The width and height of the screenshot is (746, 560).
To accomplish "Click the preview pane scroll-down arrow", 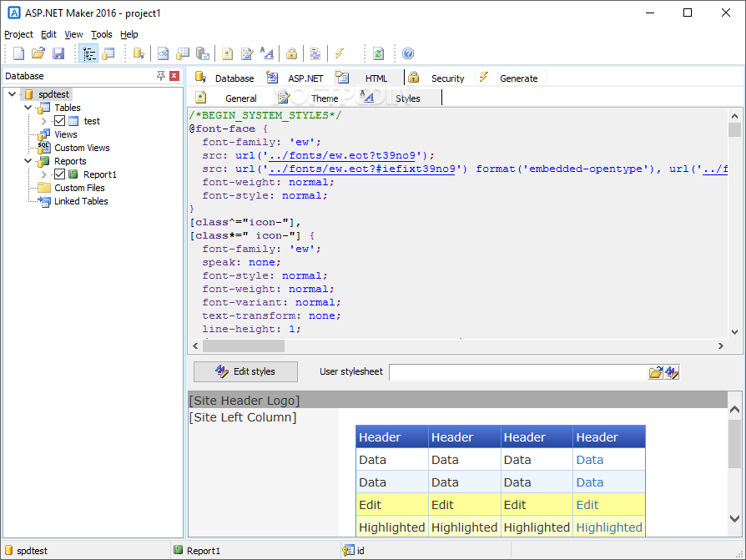I will pyautogui.click(x=734, y=518).
